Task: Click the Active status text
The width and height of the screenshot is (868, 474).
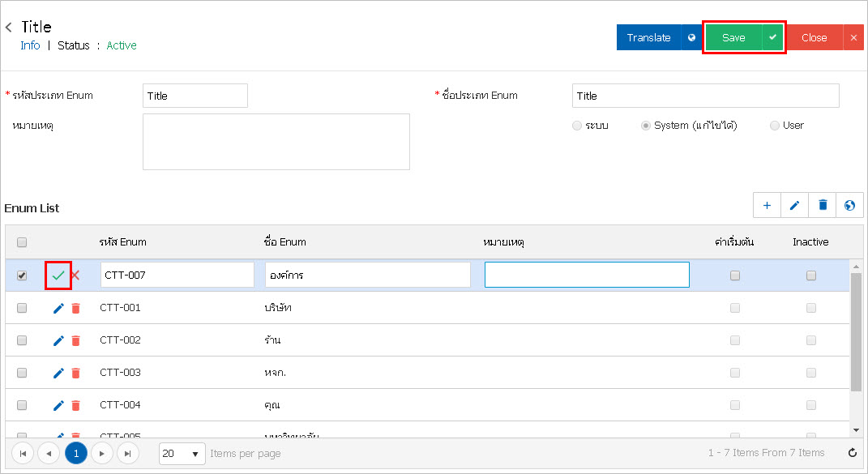Action: [x=122, y=45]
